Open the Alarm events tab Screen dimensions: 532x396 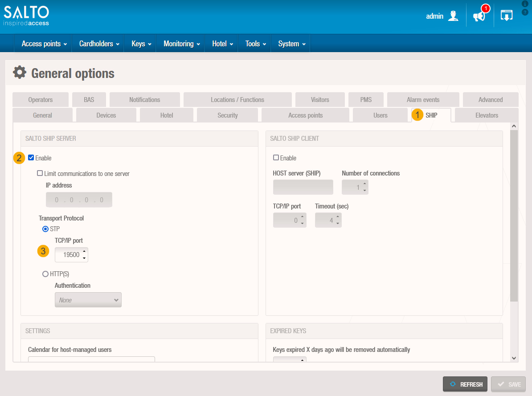[x=423, y=100]
